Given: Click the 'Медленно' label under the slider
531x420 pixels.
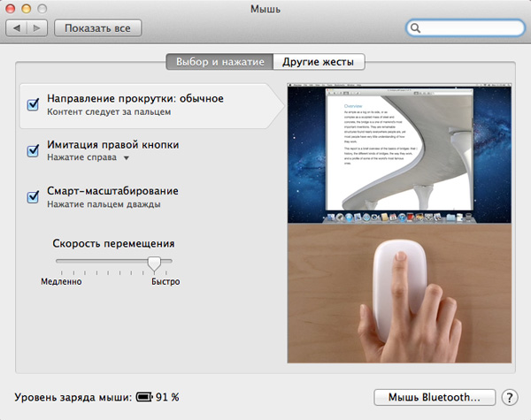Looking at the screenshot, I should (61, 282).
